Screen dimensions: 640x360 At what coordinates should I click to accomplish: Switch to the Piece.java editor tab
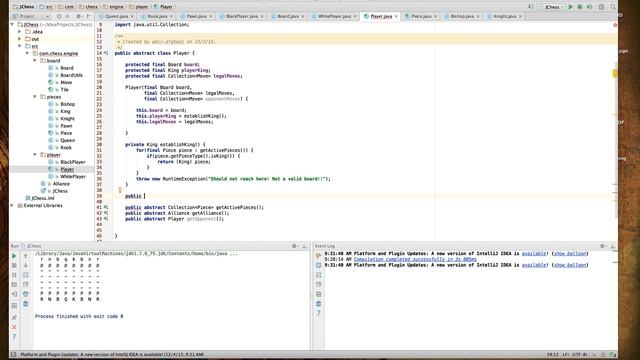[x=421, y=16]
